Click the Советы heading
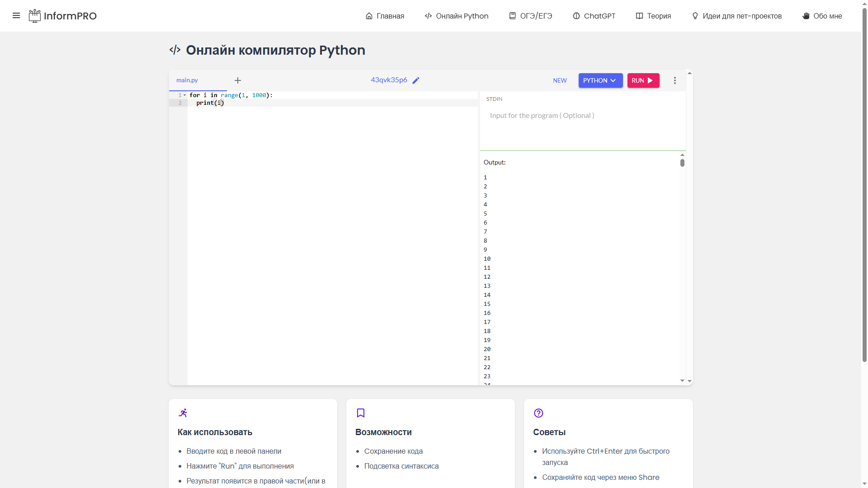The image size is (868, 488). pos(549,432)
